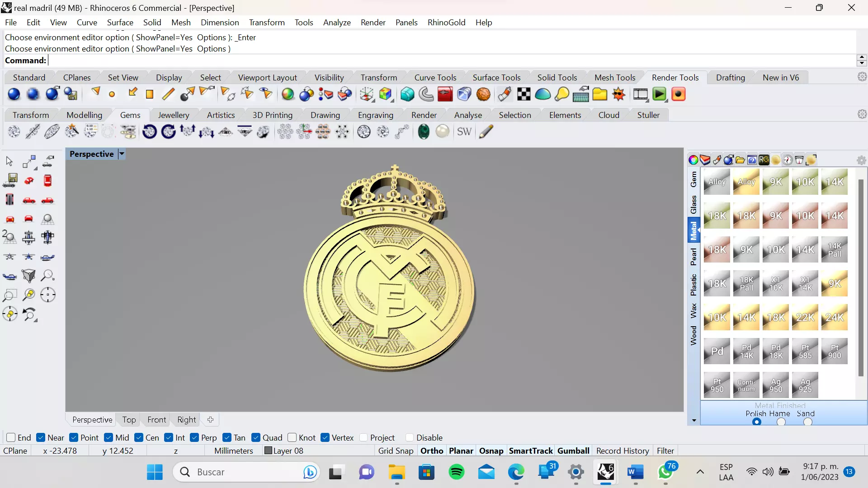Enable the End osnap checkbox
The image size is (868, 488).
(11, 437)
